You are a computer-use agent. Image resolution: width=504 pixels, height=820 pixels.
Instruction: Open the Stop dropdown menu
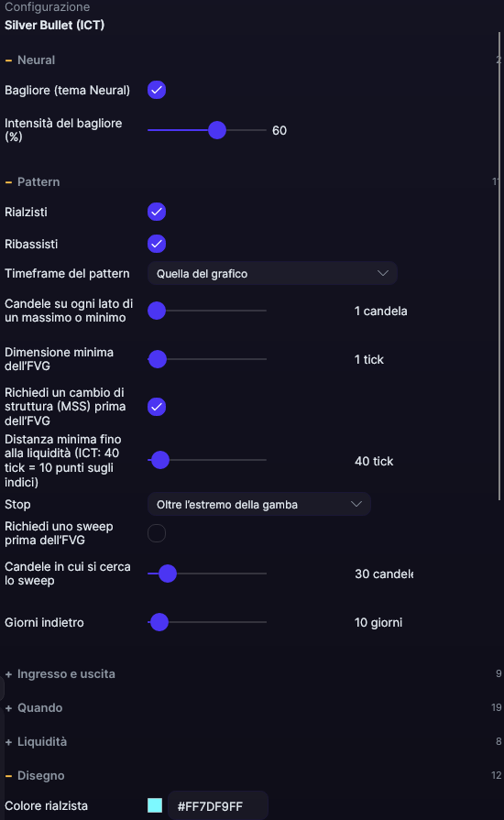259,505
